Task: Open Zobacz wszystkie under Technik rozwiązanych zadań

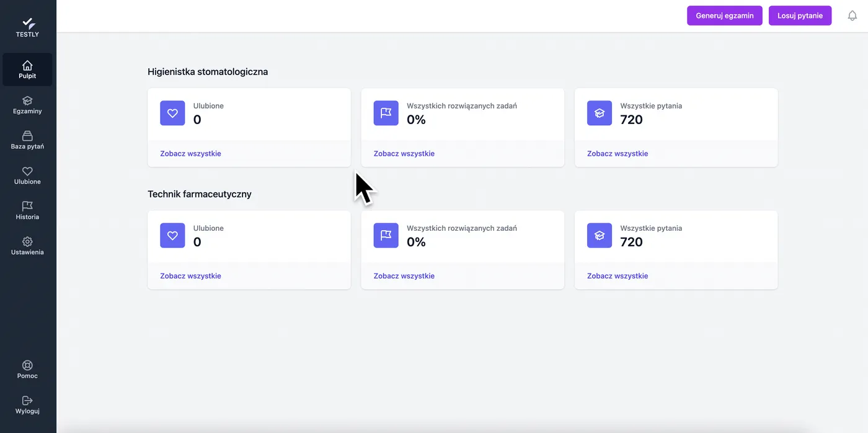Action: [404, 275]
